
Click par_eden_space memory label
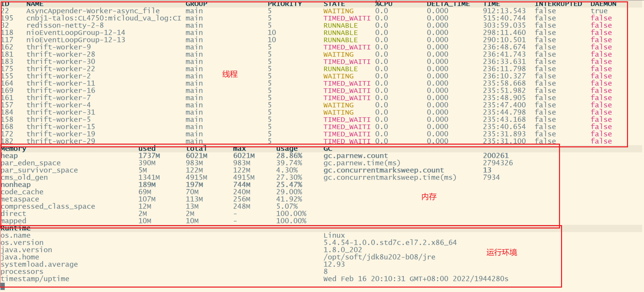point(31,163)
